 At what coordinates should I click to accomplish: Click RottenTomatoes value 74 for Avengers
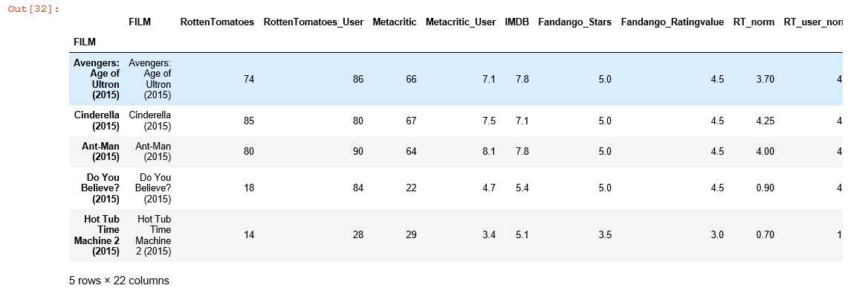(x=248, y=80)
